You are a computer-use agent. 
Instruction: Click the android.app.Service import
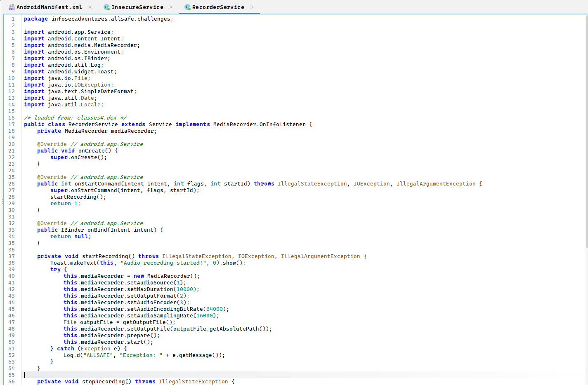[79, 32]
